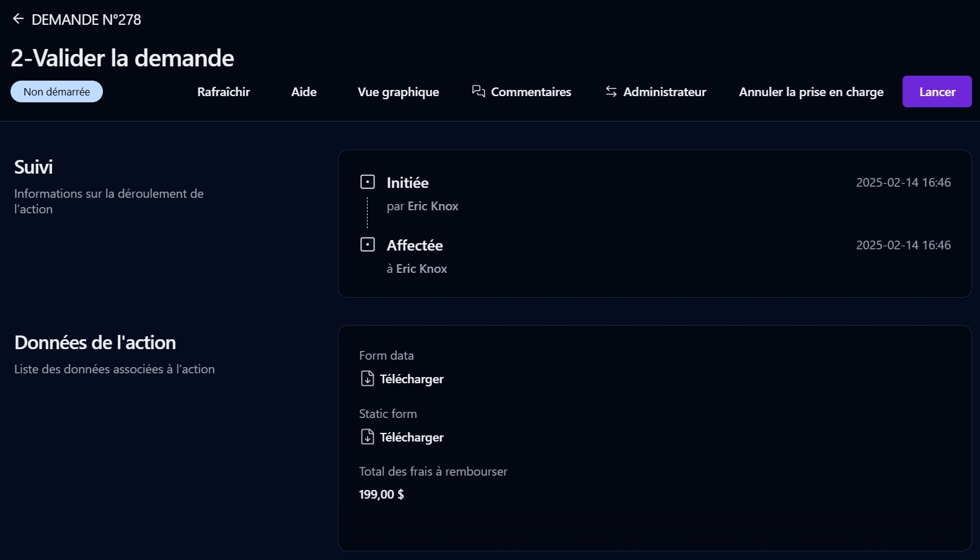Click the comments speech bubble icon
980x560 pixels.
[x=478, y=92]
